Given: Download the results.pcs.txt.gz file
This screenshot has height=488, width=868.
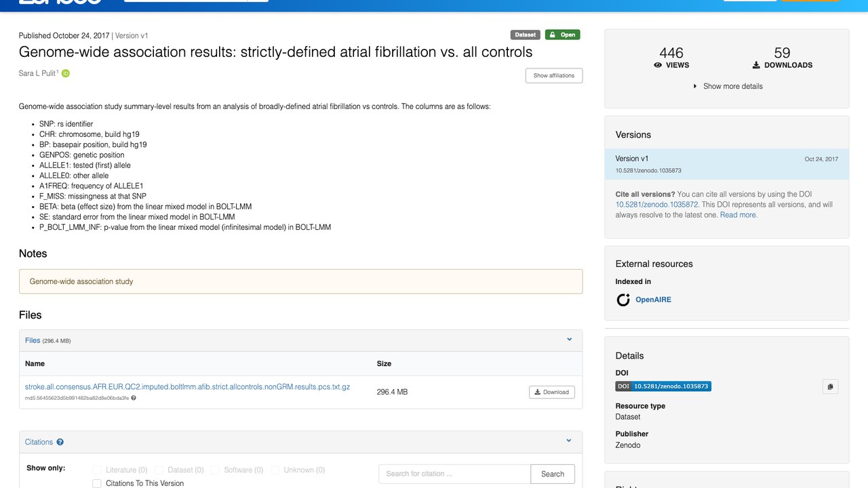Looking at the screenshot, I should 552,392.
